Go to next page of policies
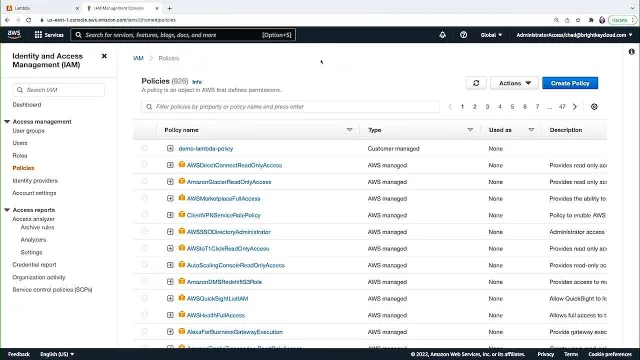 pos(575,107)
